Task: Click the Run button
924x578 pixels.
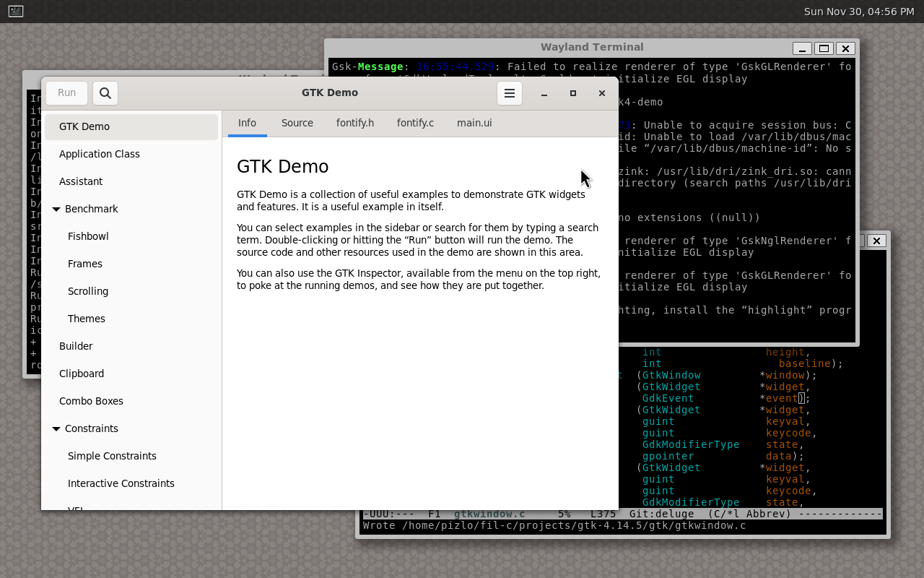Action: [x=66, y=92]
